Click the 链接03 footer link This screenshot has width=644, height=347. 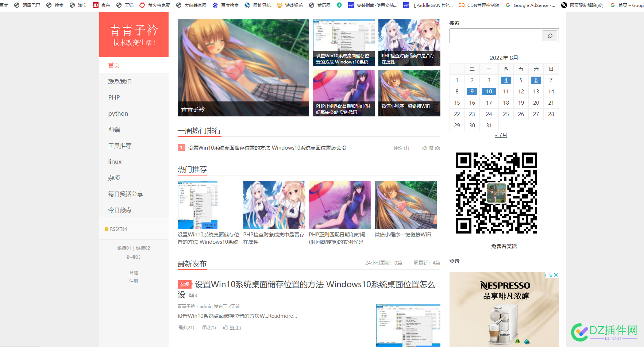click(x=134, y=257)
